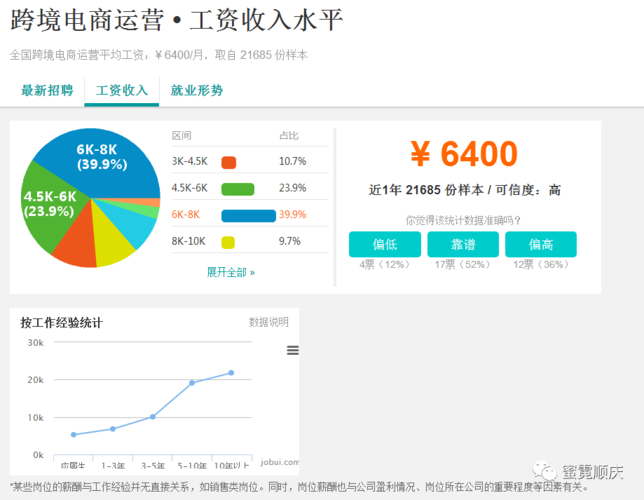Click the 6K-8K blue pie slice
This screenshot has height=500, width=644.
click(101, 164)
